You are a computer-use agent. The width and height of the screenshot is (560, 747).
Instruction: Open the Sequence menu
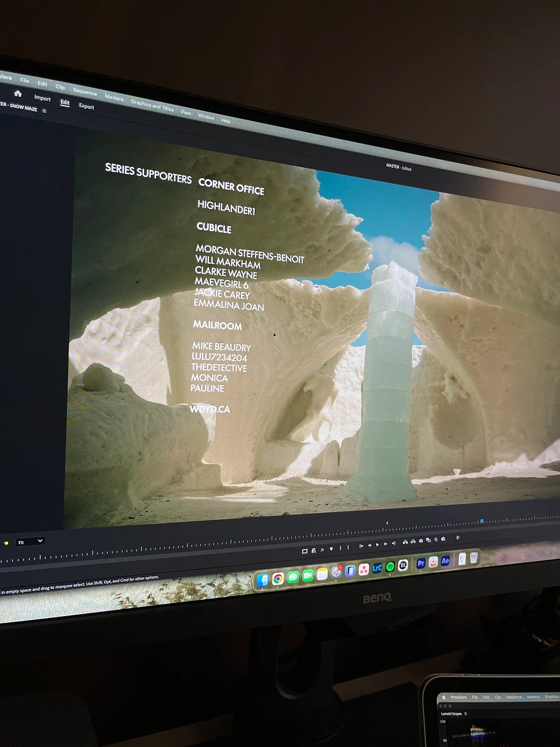[x=85, y=91]
